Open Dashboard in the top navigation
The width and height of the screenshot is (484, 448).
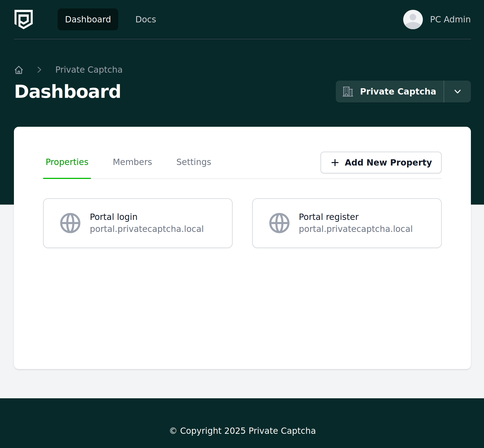point(88,19)
